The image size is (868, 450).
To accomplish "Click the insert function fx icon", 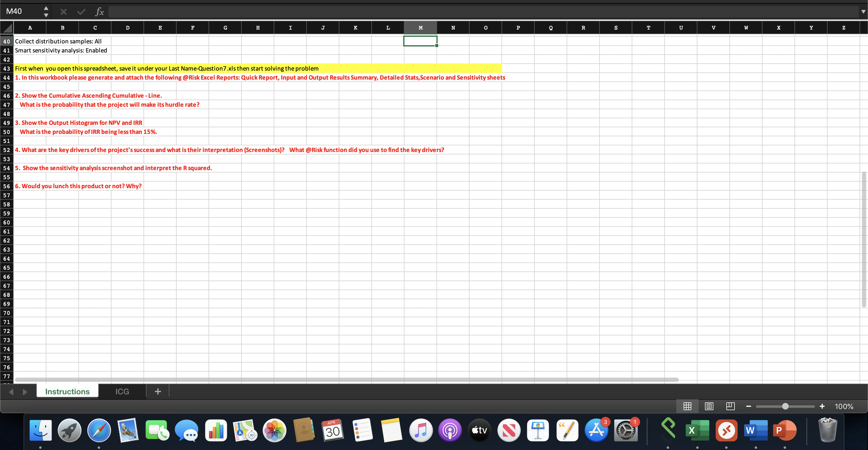I will click(x=99, y=12).
